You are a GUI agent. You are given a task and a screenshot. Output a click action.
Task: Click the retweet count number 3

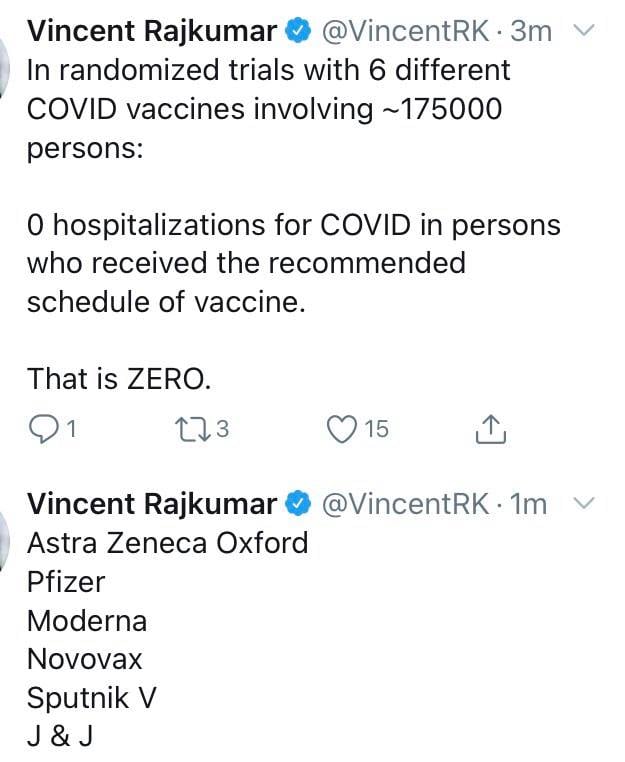click(222, 429)
